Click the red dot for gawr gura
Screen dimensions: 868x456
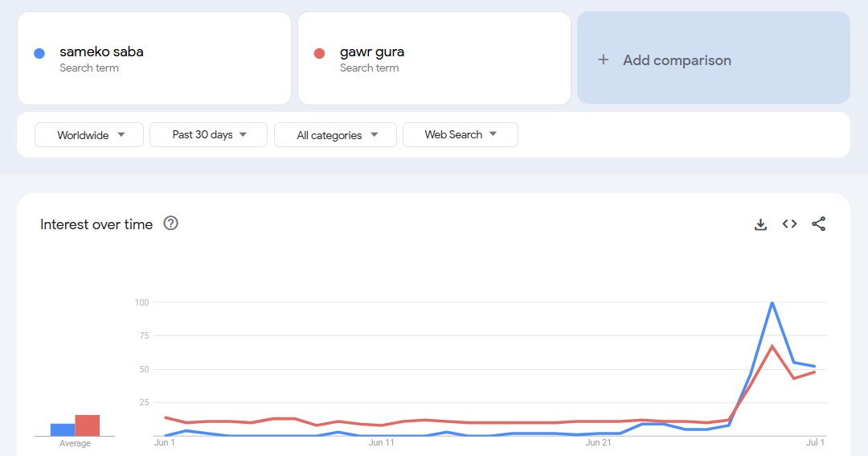[319, 53]
